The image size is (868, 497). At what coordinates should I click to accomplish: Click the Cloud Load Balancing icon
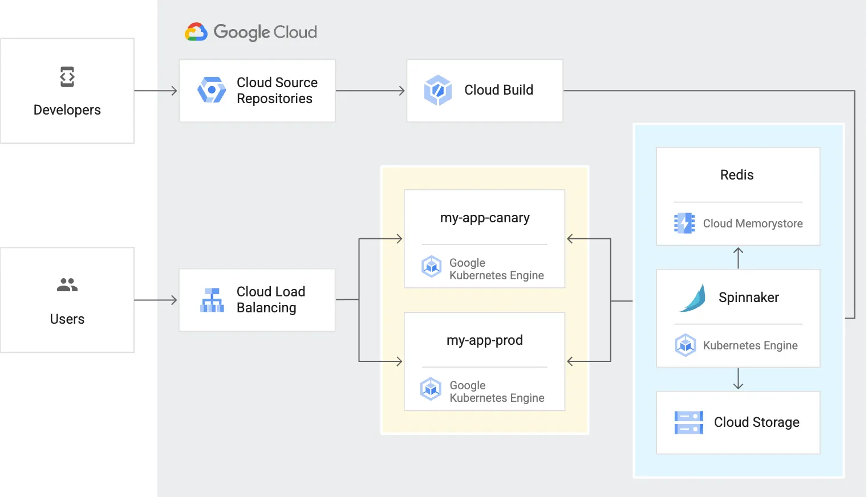pos(212,300)
